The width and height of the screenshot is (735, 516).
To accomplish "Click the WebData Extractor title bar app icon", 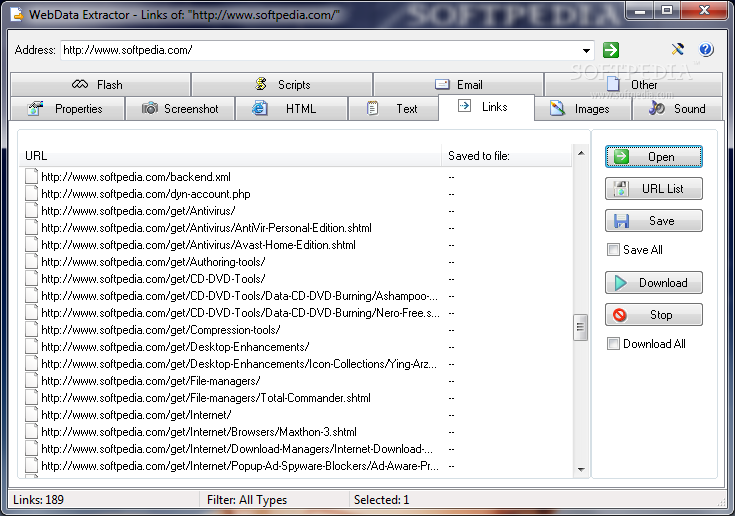I will point(17,15).
